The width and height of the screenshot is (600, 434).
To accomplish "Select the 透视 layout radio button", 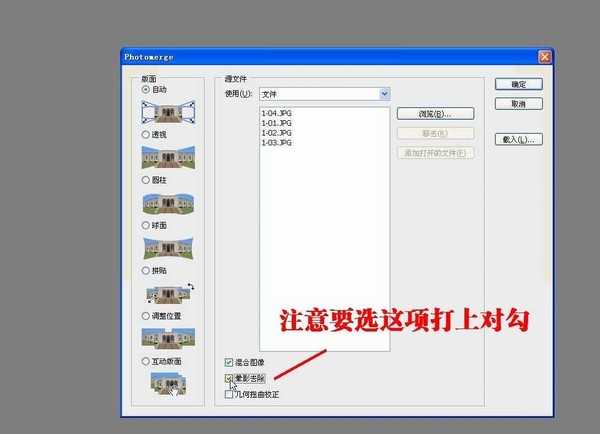I will pyautogui.click(x=146, y=134).
